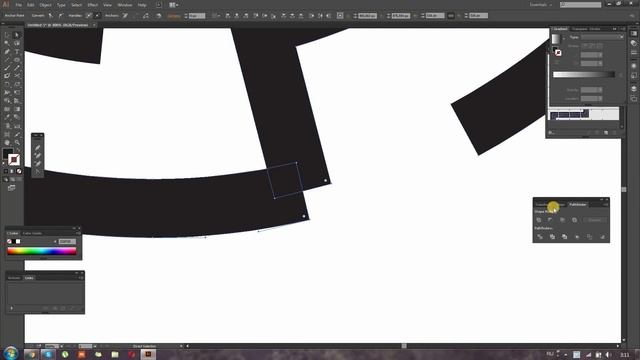640x360 pixels.
Task: Click Divide pathfinder icon
Action: (x=540, y=237)
